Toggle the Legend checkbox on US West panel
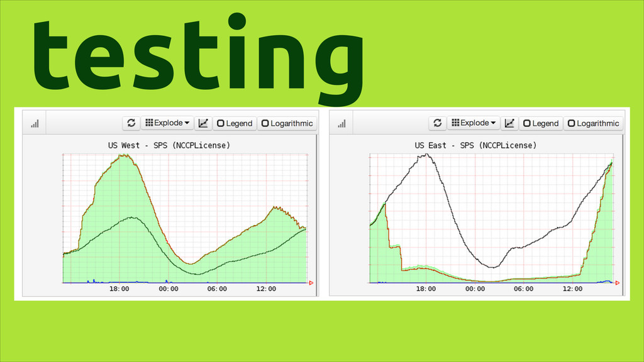 tap(235, 123)
